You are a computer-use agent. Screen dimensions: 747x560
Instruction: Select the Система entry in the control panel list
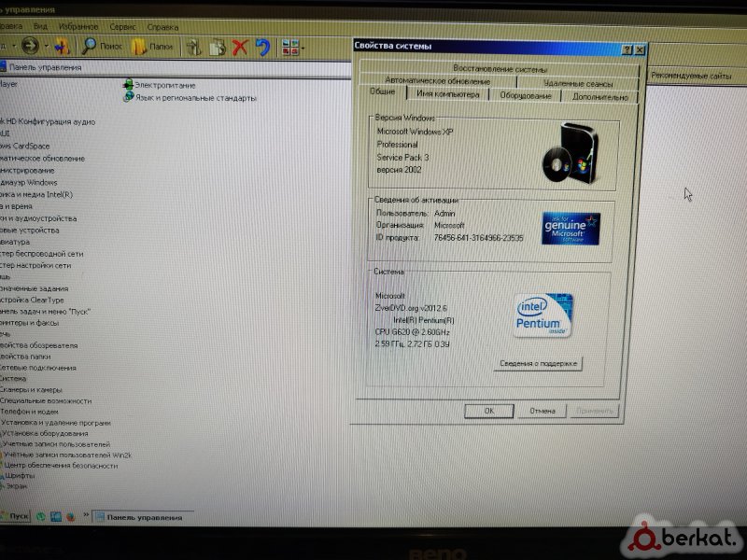coord(13,379)
